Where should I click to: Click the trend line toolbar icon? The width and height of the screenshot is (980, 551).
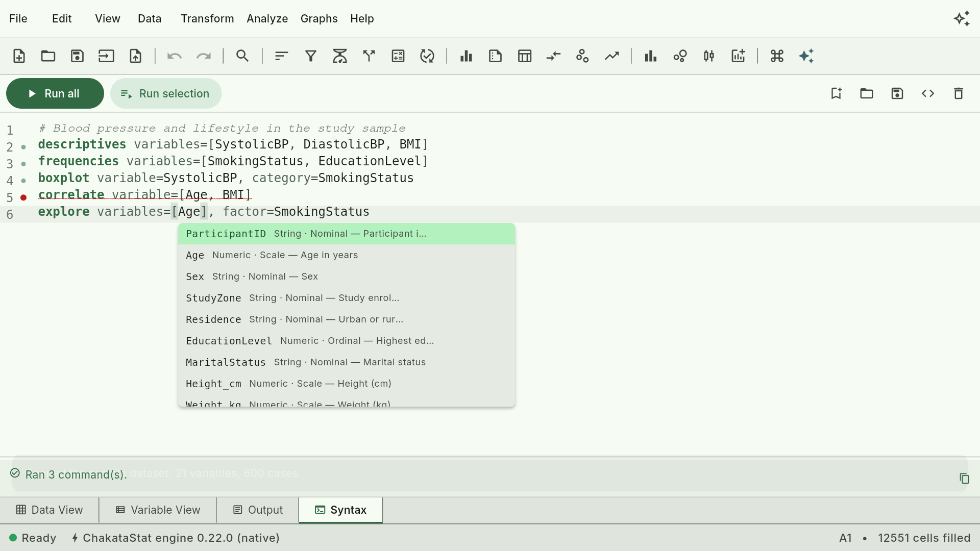(x=612, y=56)
